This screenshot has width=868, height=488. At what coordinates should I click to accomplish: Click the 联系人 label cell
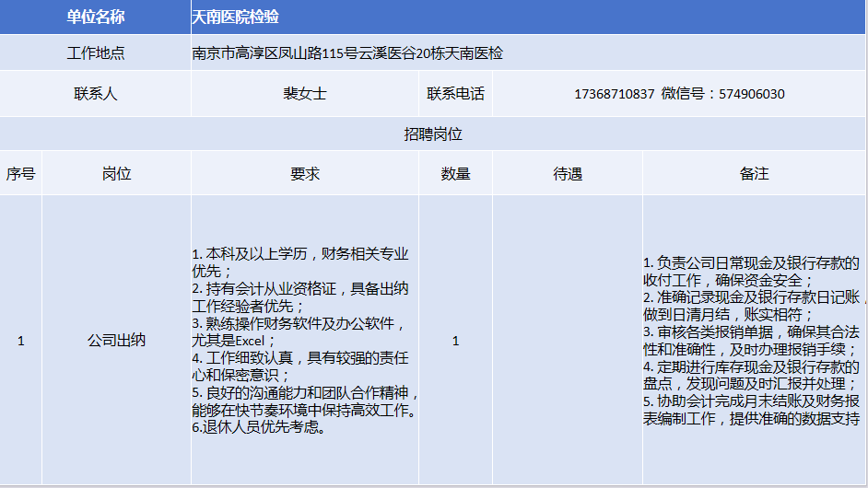[x=96, y=94]
